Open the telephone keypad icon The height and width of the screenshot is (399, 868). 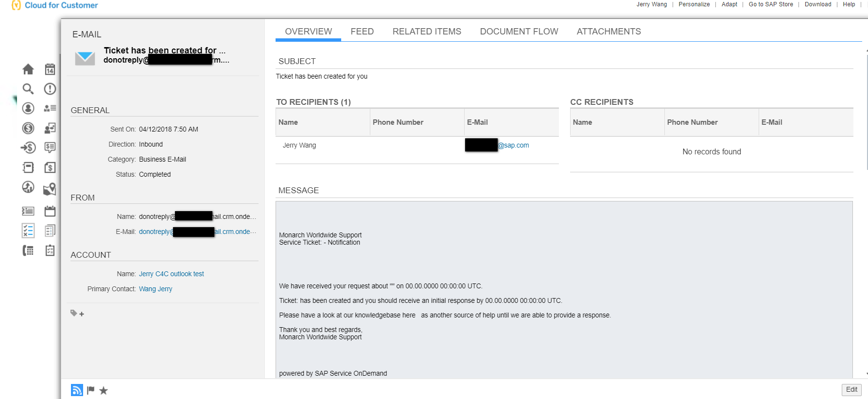(28, 250)
